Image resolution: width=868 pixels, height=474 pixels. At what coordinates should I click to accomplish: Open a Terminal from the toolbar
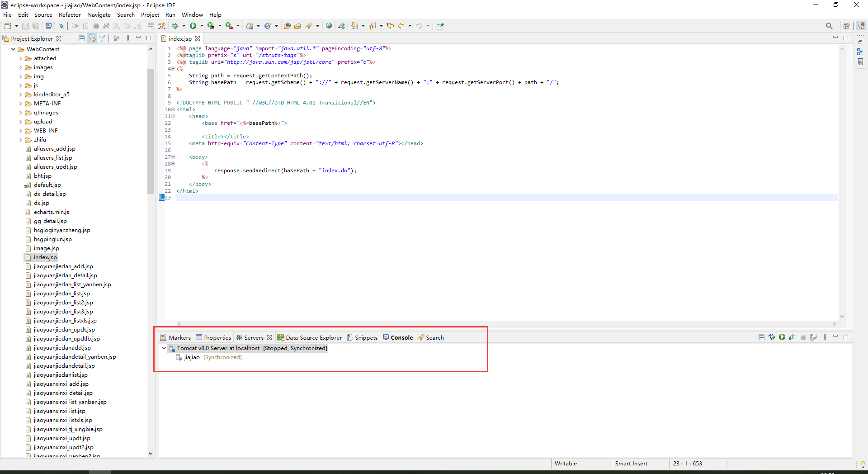48,26
